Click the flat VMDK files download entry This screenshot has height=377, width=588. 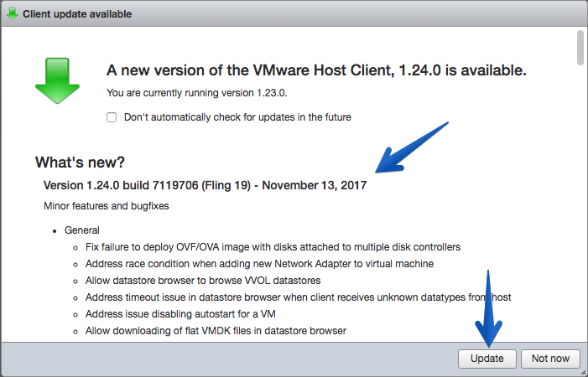[x=216, y=331]
